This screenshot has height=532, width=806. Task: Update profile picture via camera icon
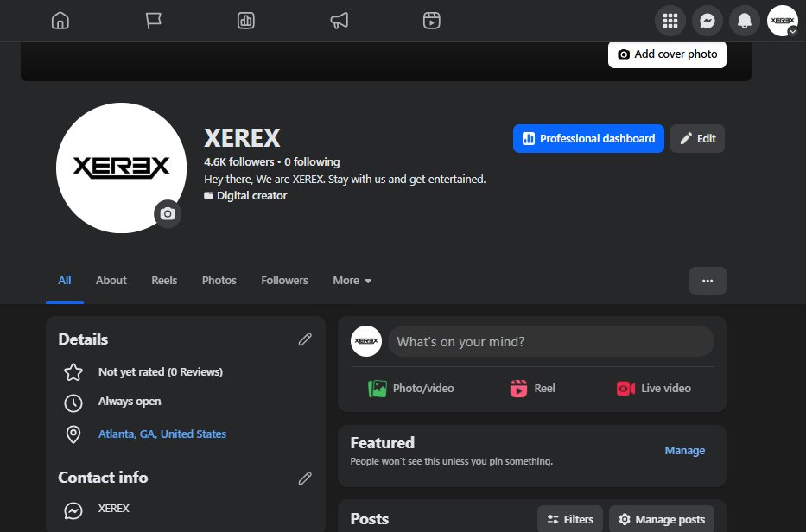[x=168, y=214]
